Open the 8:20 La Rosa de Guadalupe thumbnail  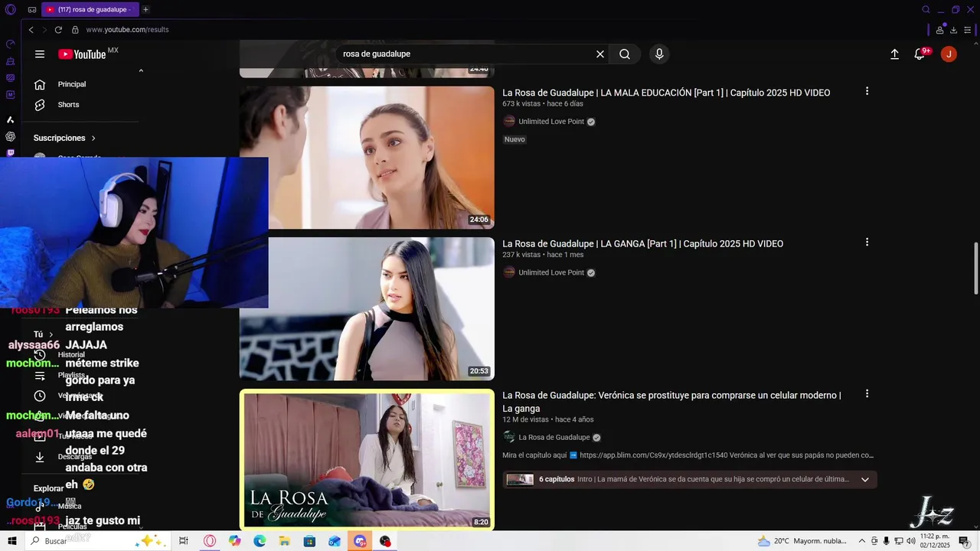pyautogui.click(x=367, y=460)
